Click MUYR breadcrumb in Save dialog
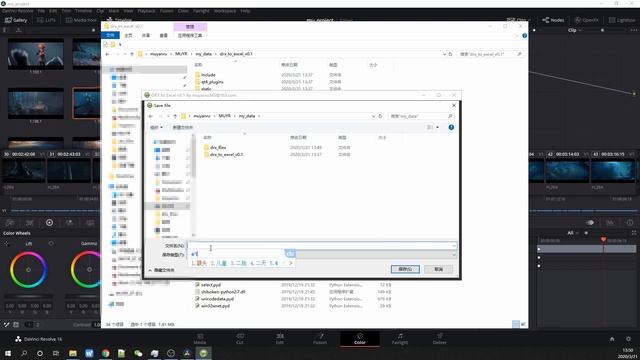The width and height of the screenshot is (640, 360). pyautogui.click(x=224, y=116)
